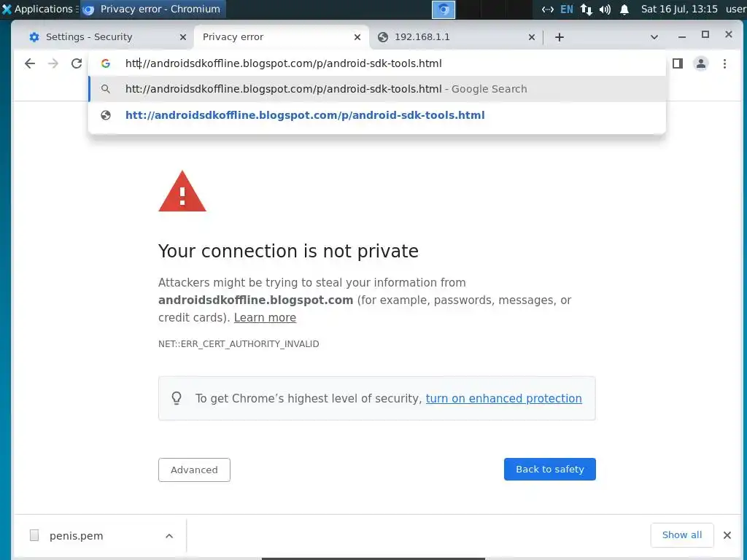Click the Google icon in address bar
The image size is (747, 560).
click(x=106, y=63)
